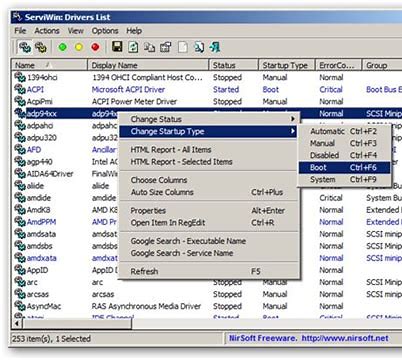Viewport: 402px width, 360px height.
Task: Click 'RAS Asynchronous Media Driver' display name
Action: click(147, 306)
